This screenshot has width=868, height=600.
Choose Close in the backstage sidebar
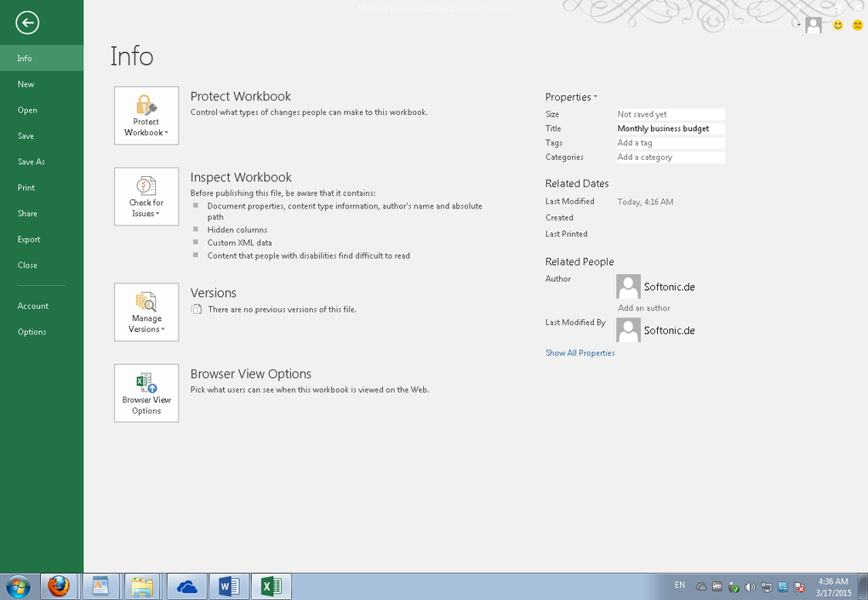pyautogui.click(x=42, y=266)
